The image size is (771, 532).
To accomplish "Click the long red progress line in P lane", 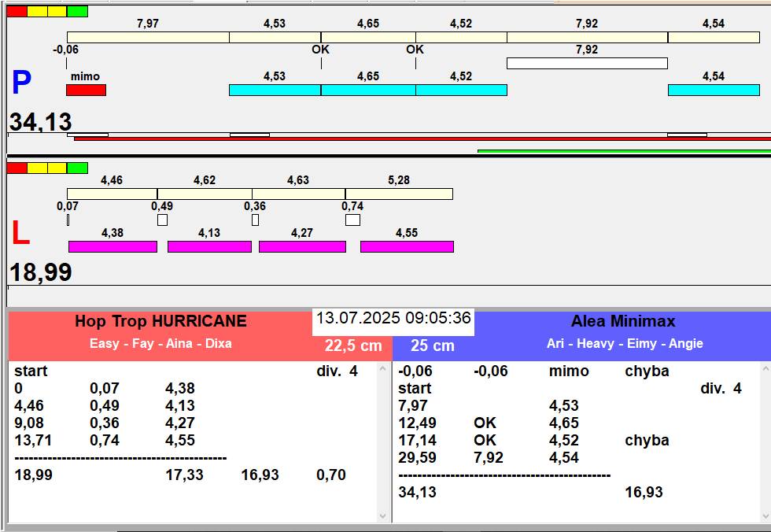I will coord(422,139).
